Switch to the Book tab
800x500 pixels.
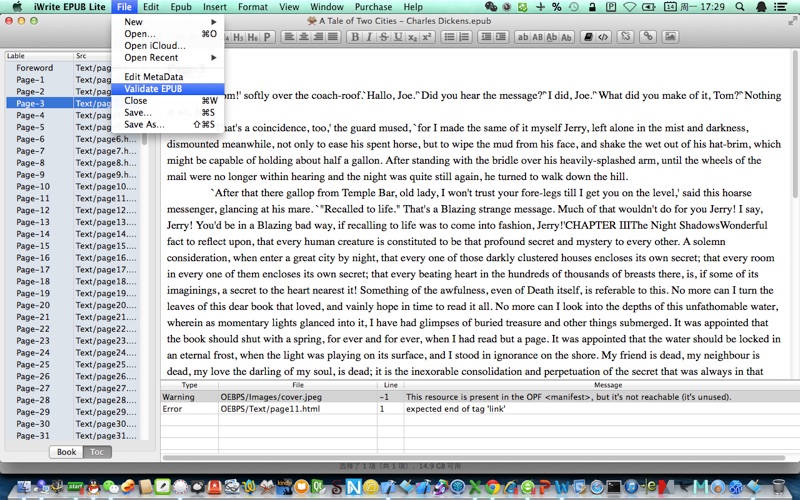66,452
